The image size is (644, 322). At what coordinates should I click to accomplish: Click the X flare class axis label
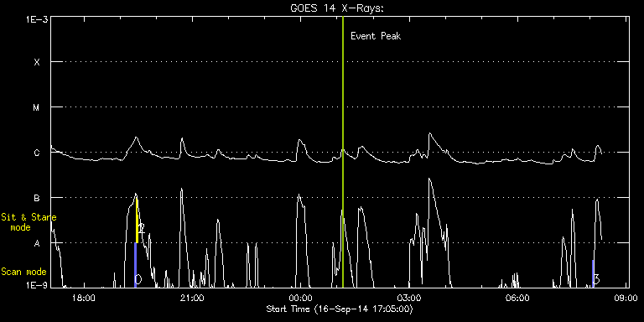click(37, 62)
